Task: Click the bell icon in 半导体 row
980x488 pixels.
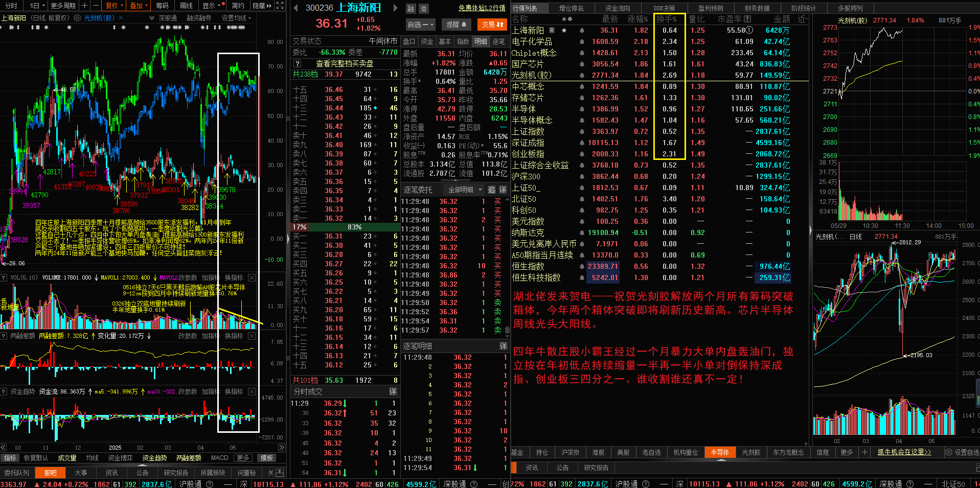Action: pyautogui.click(x=582, y=109)
